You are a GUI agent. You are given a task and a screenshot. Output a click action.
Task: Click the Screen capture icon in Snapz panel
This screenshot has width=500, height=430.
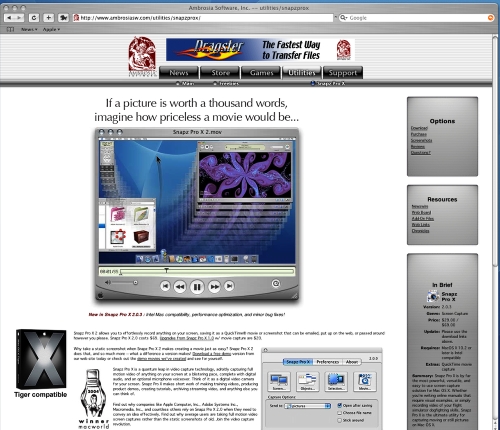click(x=279, y=382)
